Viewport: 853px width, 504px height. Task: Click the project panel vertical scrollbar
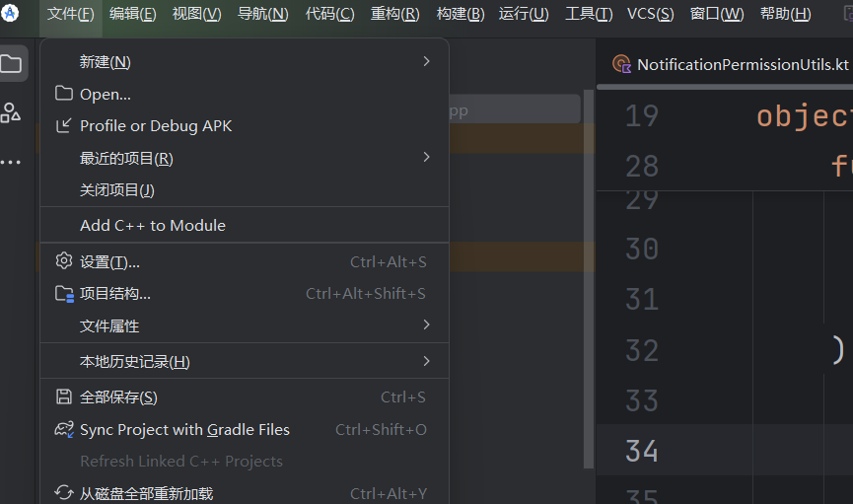point(588,279)
